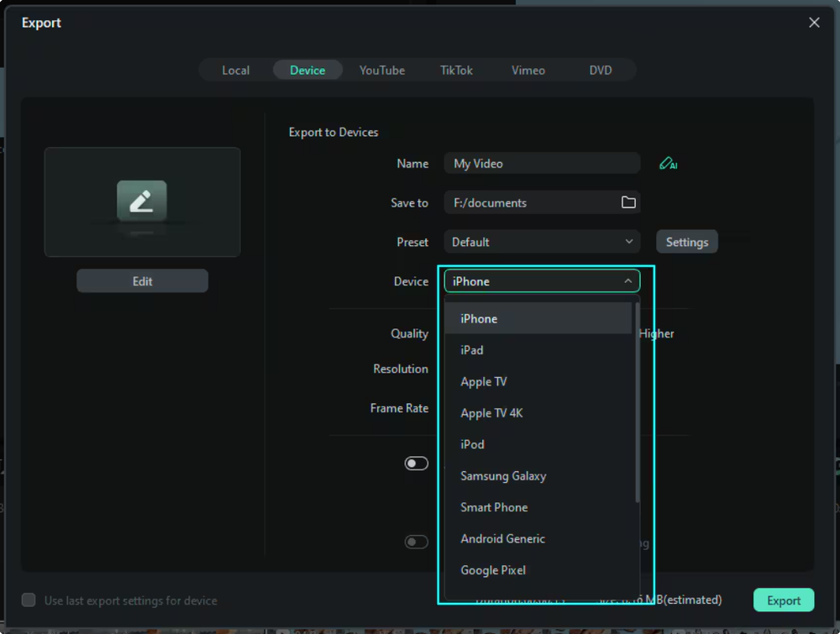Open the Preset dropdown showing Default

[x=542, y=241]
